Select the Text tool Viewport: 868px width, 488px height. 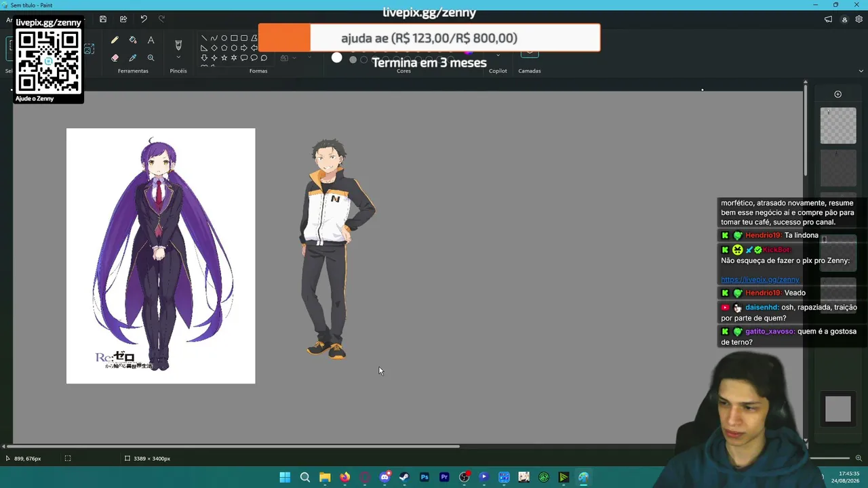pos(151,41)
